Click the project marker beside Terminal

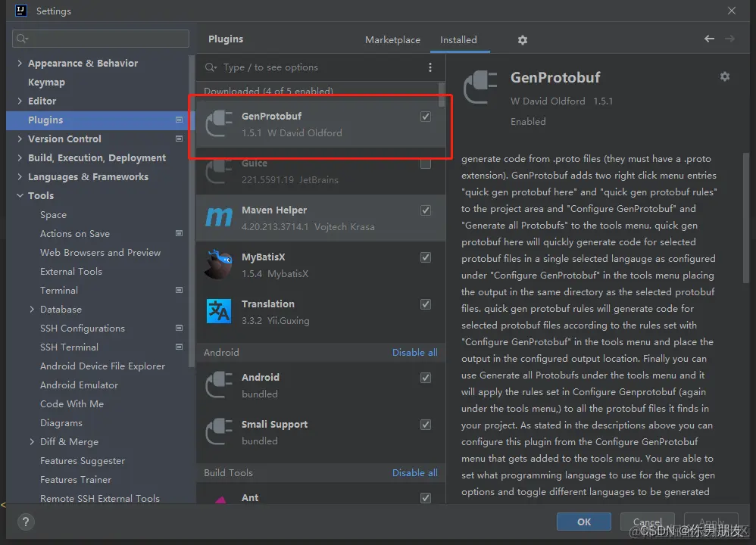coord(179,291)
